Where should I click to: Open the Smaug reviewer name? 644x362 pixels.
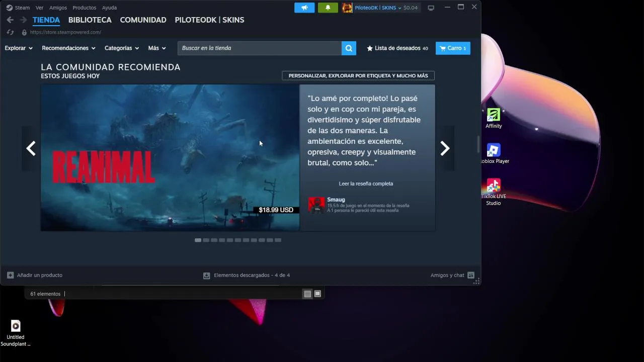tap(336, 200)
